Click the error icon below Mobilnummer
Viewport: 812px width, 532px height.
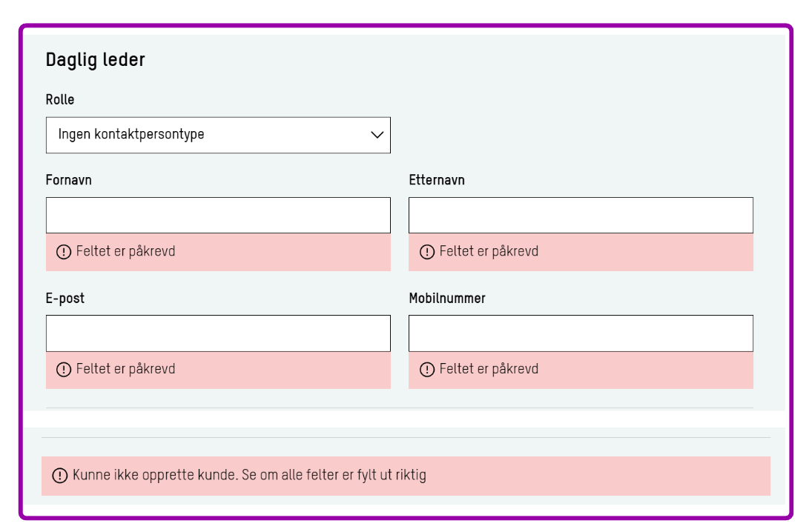(427, 370)
